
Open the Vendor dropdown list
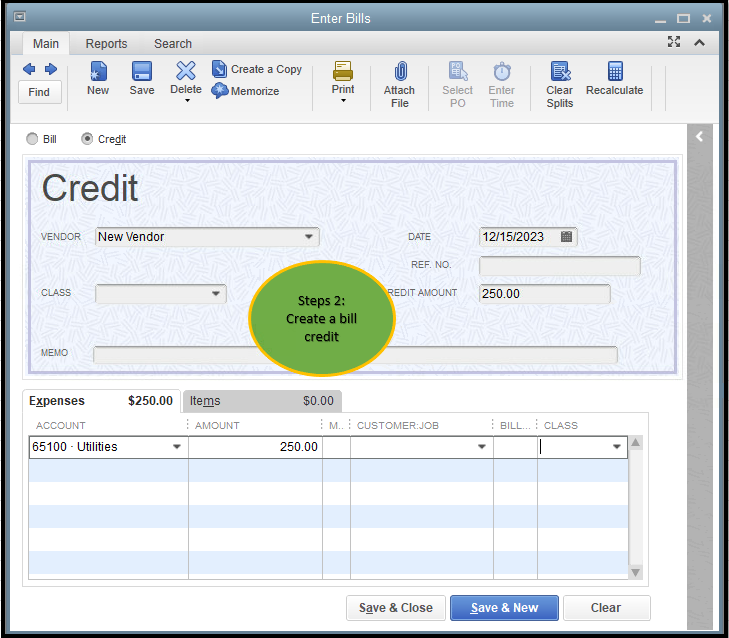[309, 236]
